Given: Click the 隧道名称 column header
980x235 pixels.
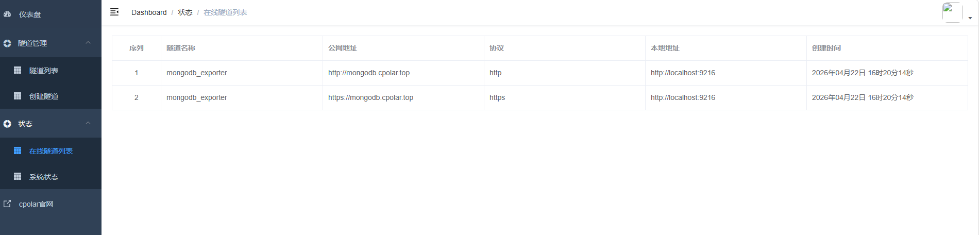Looking at the screenshot, I should [x=181, y=48].
